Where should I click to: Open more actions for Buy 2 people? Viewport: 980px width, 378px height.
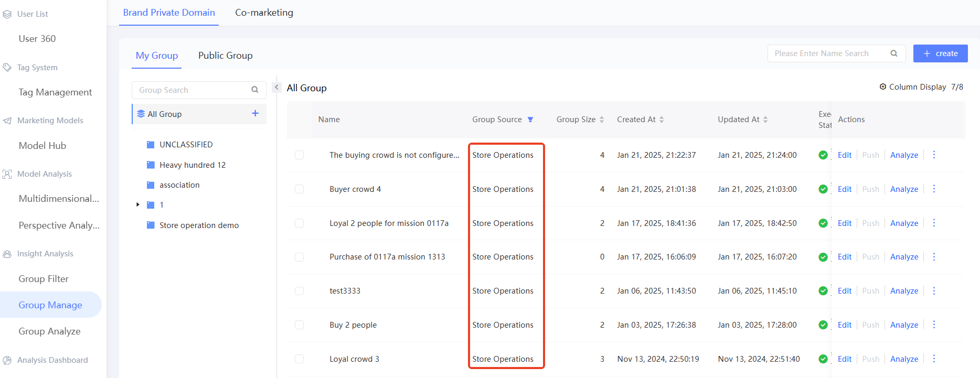click(934, 325)
